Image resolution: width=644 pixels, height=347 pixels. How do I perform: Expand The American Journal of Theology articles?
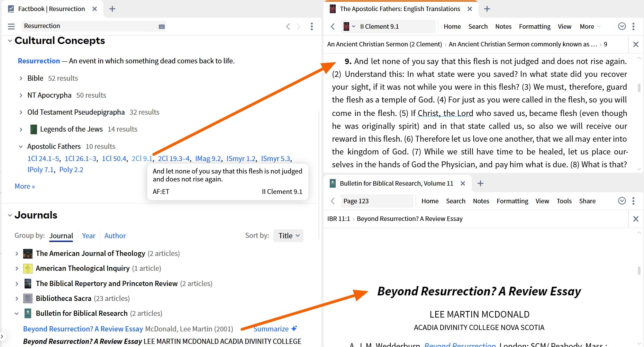coord(16,254)
